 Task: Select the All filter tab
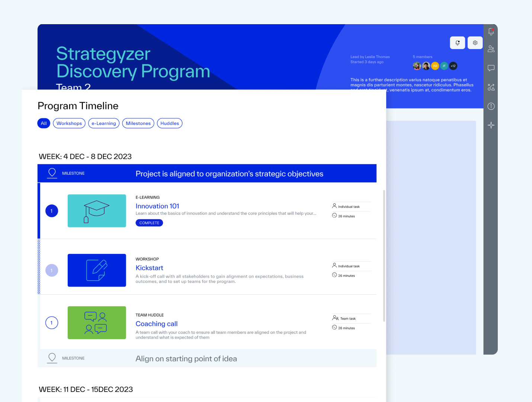click(44, 123)
